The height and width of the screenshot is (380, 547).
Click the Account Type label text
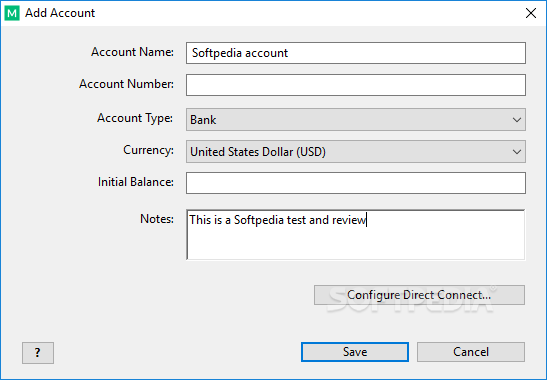click(x=135, y=118)
